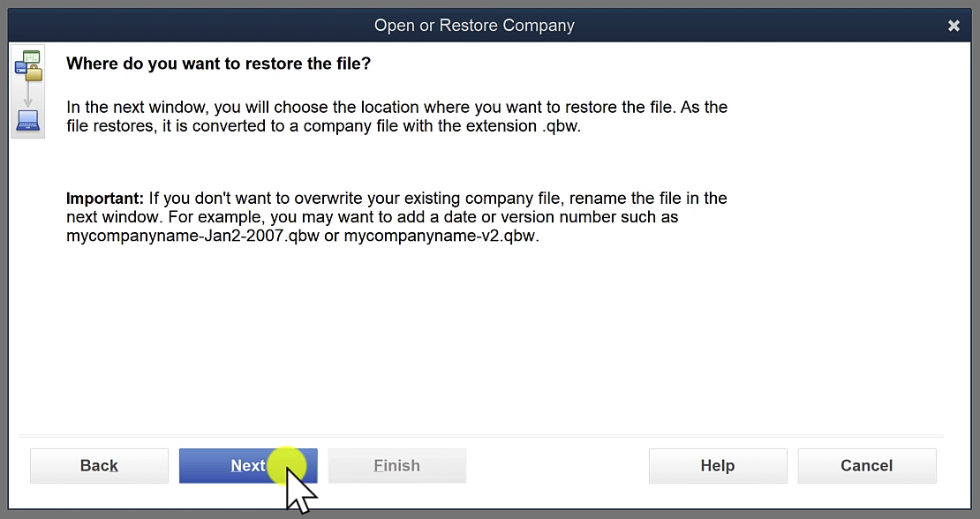Cancel the restore company wizard
Image resolution: width=980 pixels, height=519 pixels.
pyautogui.click(x=867, y=466)
